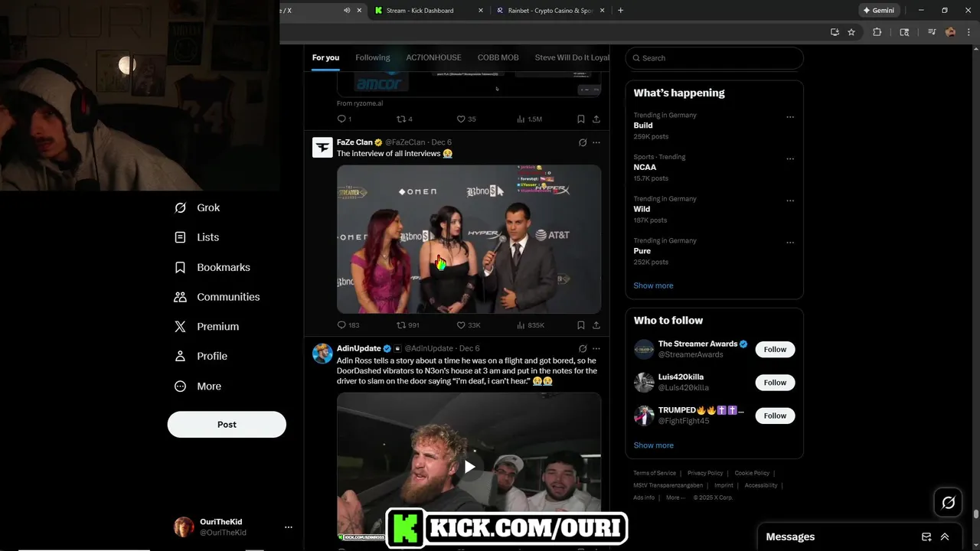Follow Luis420killa

(x=775, y=383)
